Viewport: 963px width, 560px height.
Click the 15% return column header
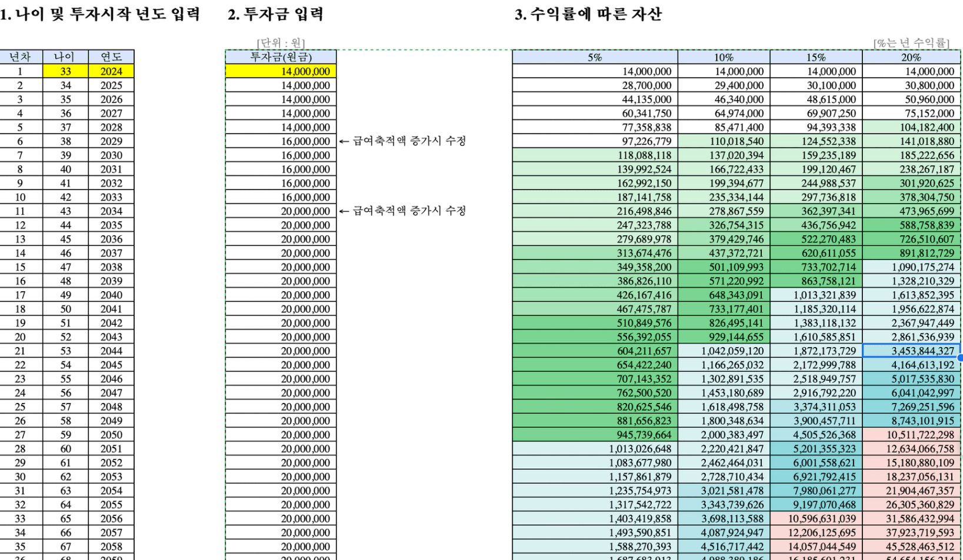tap(816, 57)
